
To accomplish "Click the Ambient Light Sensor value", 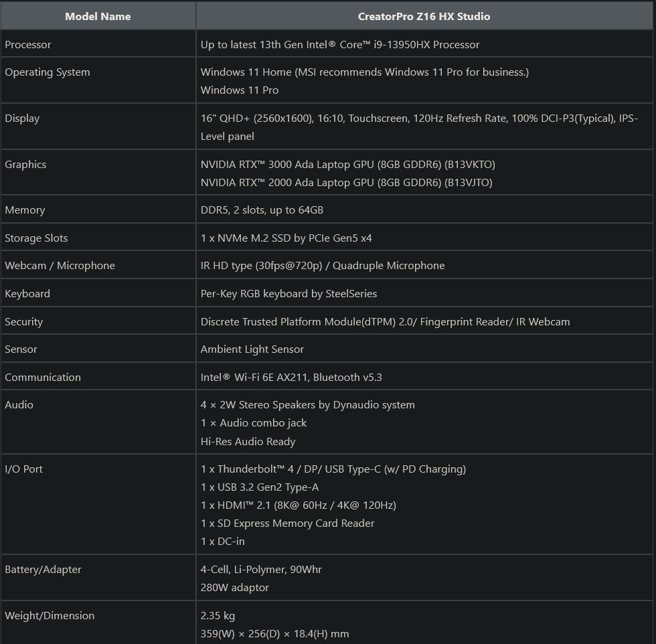I will coord(252,349).
